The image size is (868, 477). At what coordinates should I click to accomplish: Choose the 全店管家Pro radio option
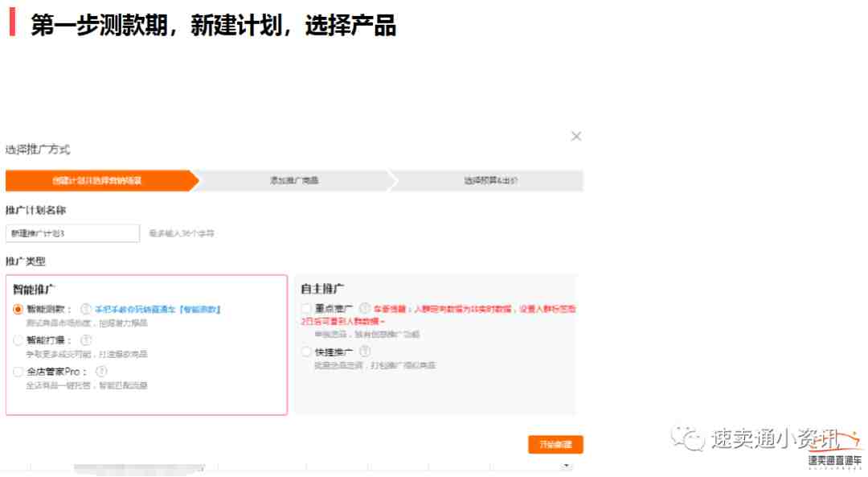point(18,372)
